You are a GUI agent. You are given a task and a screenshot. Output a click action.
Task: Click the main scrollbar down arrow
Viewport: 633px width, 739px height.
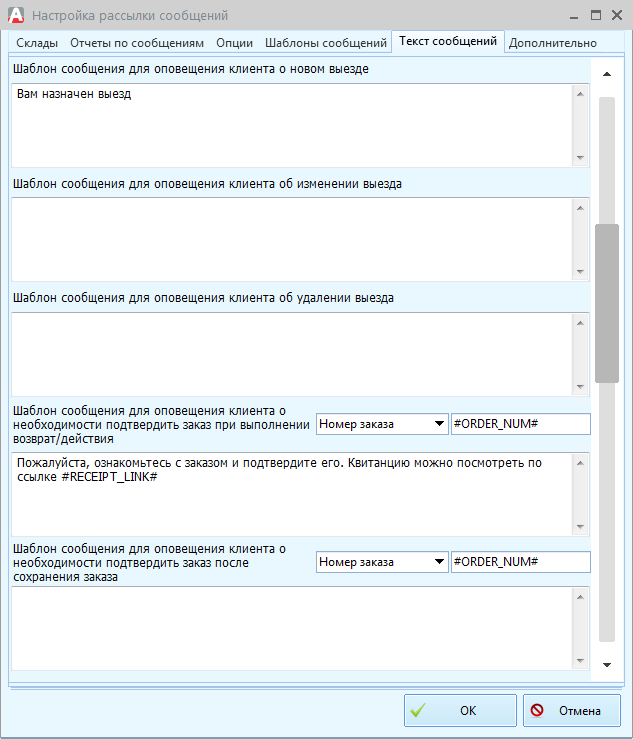coord(606,664)
